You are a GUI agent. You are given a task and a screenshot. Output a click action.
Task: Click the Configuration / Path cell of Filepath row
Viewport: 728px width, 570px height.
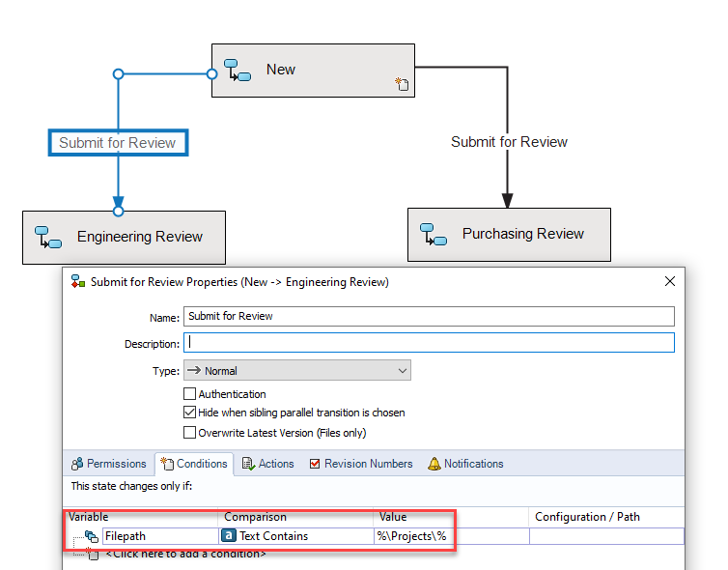pos(606,536)
